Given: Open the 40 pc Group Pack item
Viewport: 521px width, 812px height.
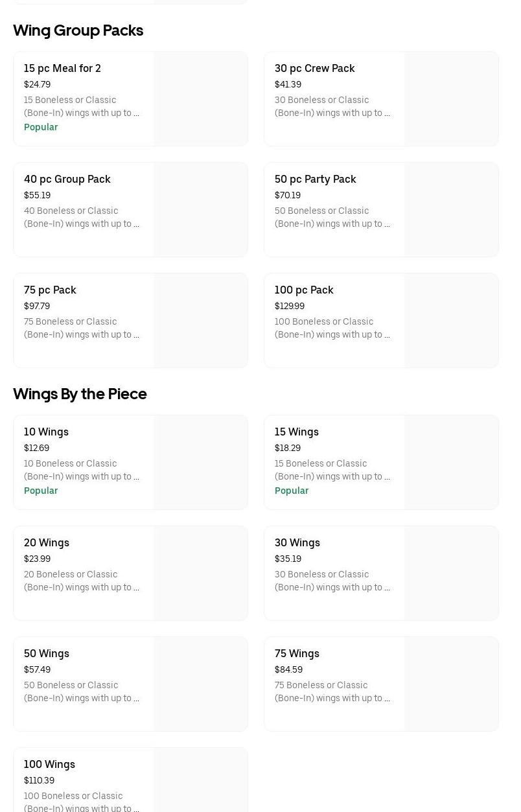Looking at the screenshot, I should click(x=67, y=179).
